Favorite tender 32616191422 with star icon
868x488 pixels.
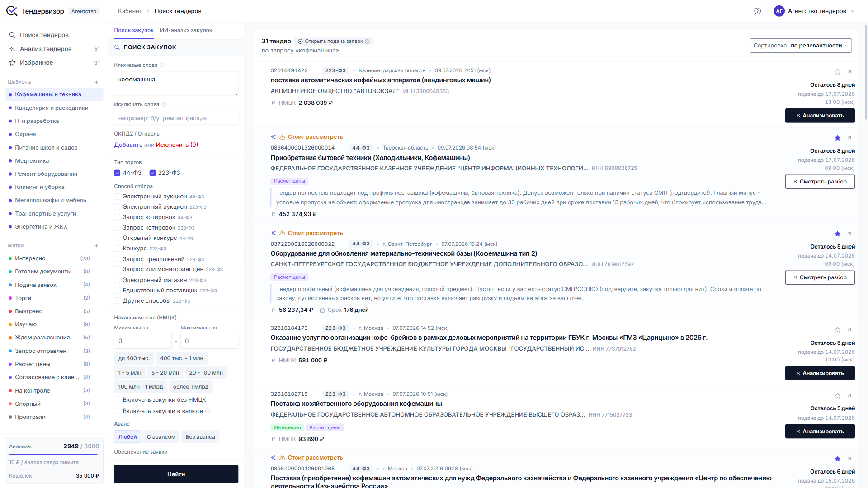pos(837,72)
